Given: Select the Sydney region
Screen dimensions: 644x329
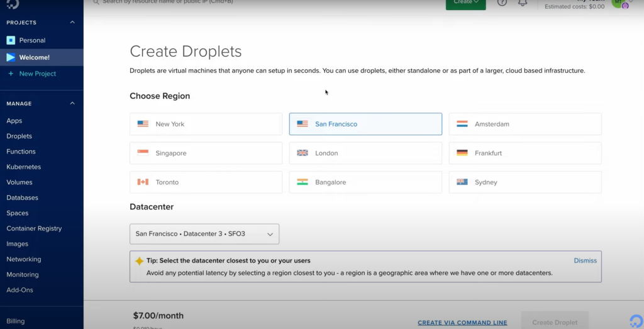Looking at the screenshot, I should click(x=525, y=182).
